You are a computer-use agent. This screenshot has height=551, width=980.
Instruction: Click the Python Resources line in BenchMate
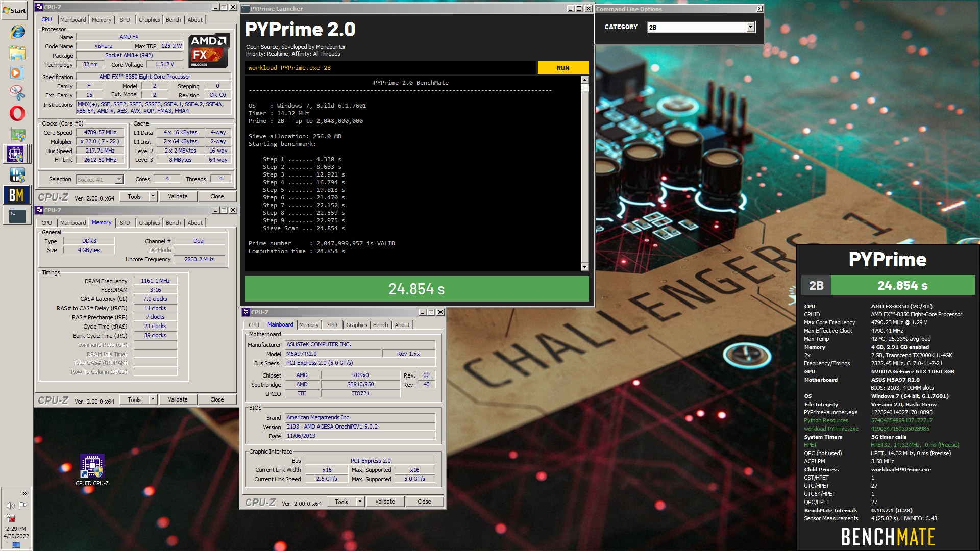click(x=868, y=420)
